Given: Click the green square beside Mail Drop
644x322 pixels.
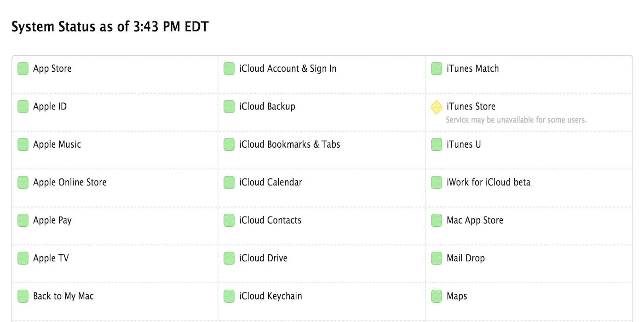Looking at the screenshot, I should pos(436,258).
